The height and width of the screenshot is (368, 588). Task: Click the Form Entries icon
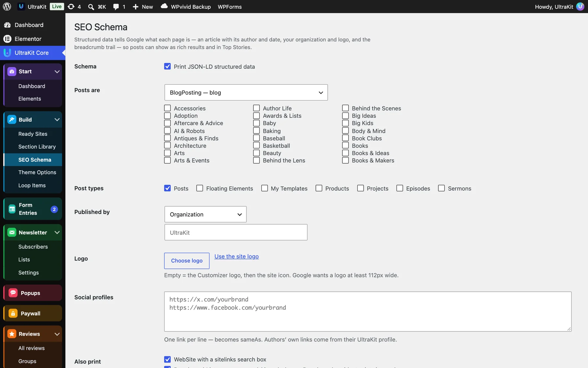[12, 209]
